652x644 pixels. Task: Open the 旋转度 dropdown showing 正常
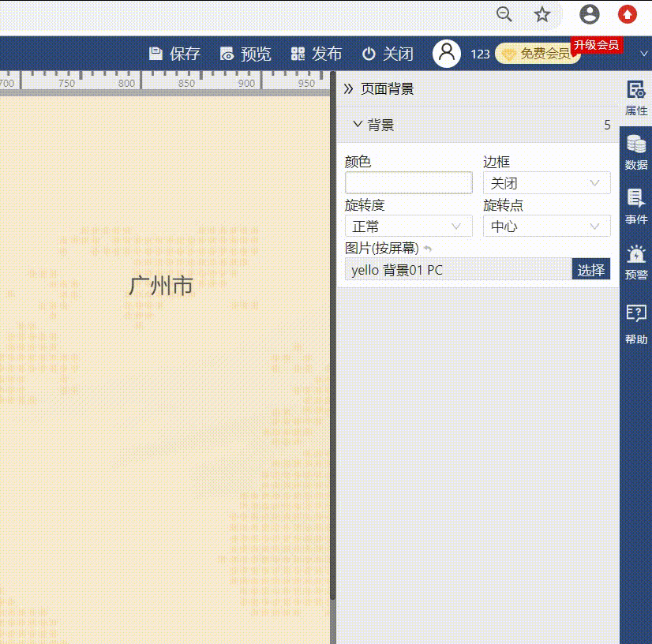coord(409,226)
